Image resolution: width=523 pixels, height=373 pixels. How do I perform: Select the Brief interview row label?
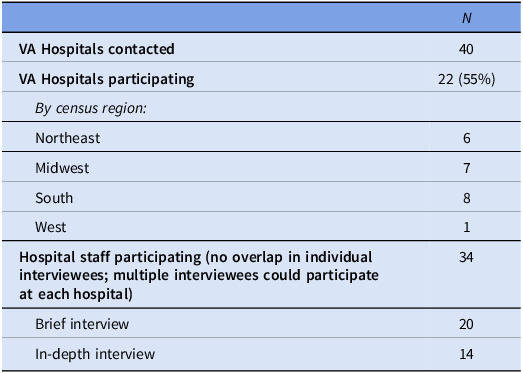point(82,324)
